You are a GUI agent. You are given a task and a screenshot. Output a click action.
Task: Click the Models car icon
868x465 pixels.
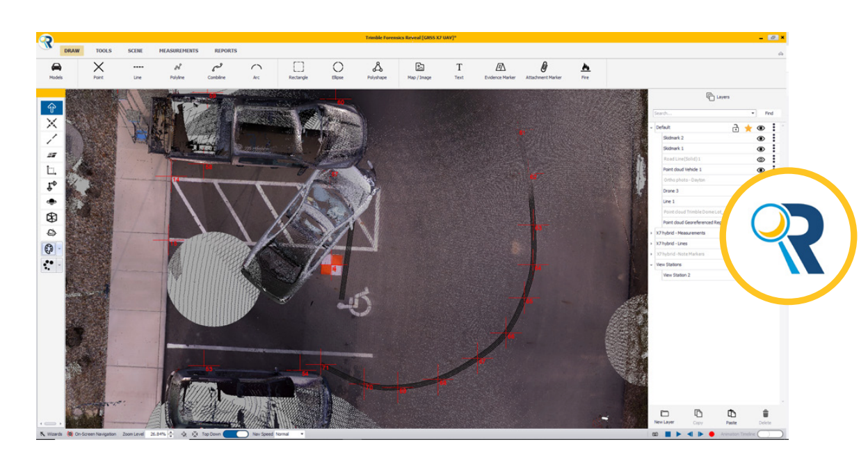pyautogui.click(x=56, y=70)
